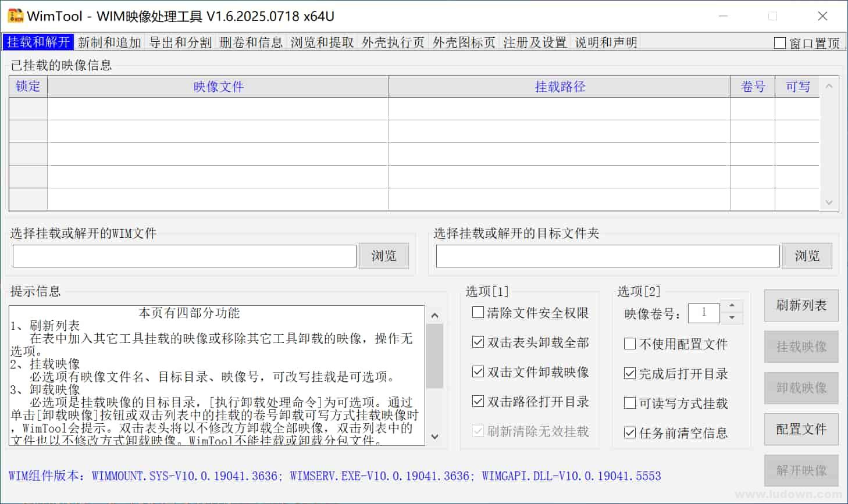Click the WimTool app icon in title bar
The height and width of the screenshot is (504, 848).
pyautogui.click(x=16, y=16)
